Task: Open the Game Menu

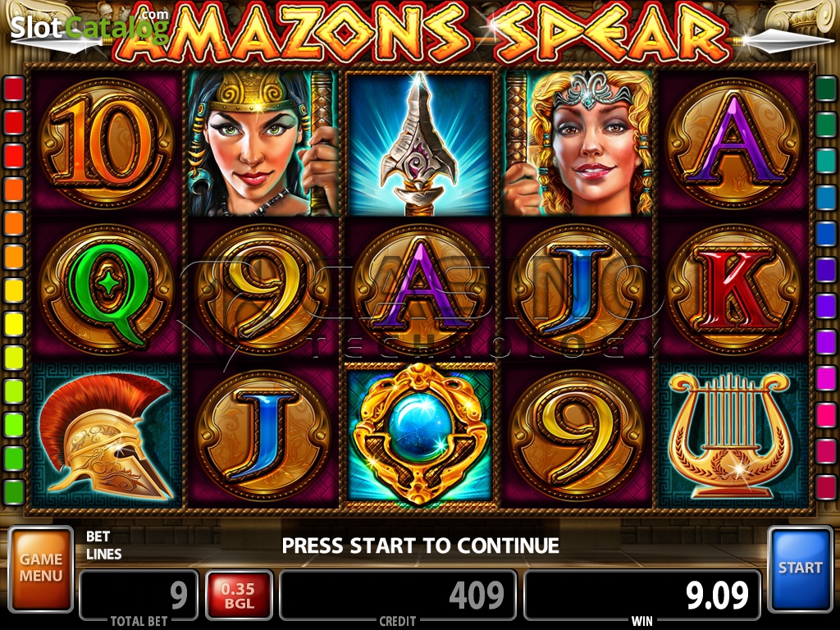Action: click(x=41, y=569)
